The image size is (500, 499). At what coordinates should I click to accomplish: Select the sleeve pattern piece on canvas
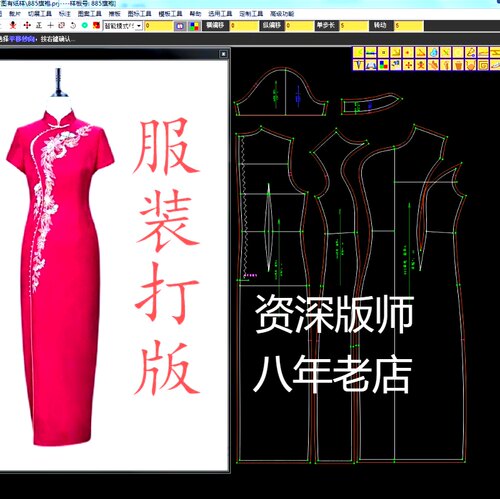point(282,92)
